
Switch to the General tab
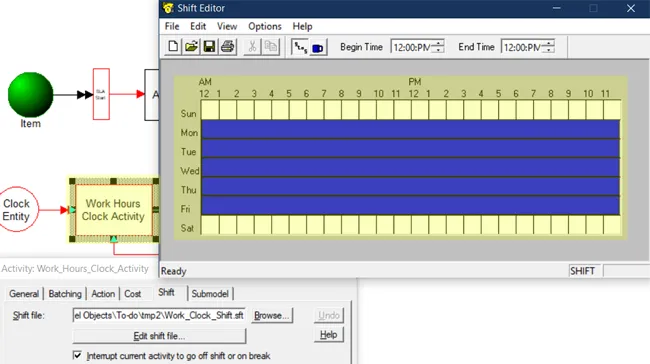(x=24, y=294)
